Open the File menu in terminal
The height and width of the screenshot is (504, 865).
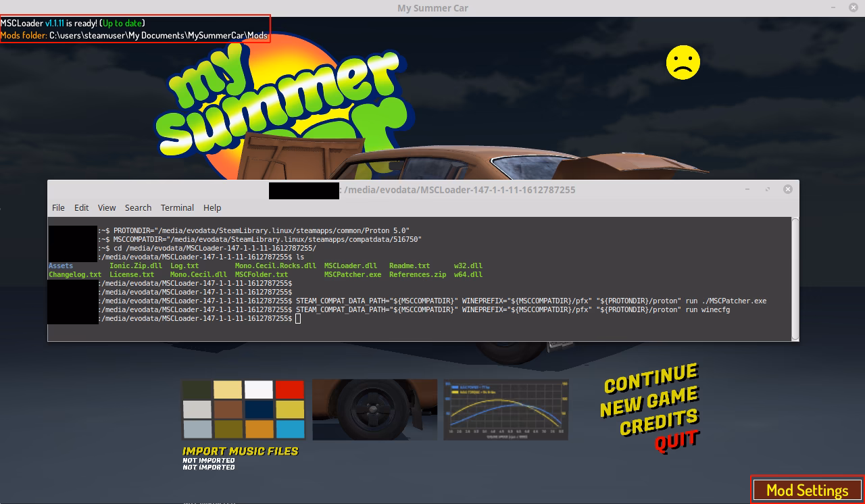point(58,207)
